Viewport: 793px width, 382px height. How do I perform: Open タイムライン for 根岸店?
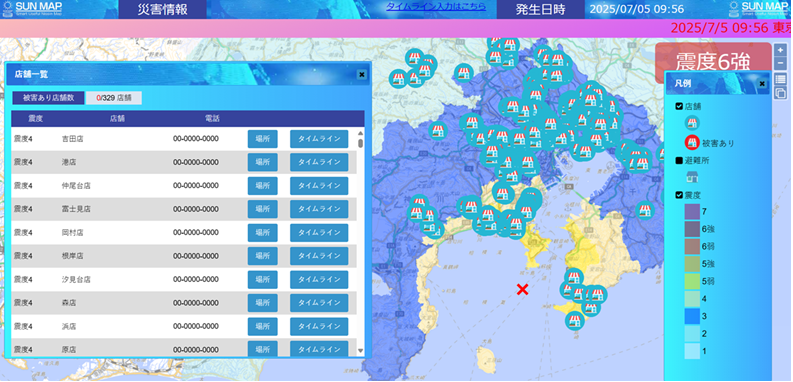tap(319, 256)
